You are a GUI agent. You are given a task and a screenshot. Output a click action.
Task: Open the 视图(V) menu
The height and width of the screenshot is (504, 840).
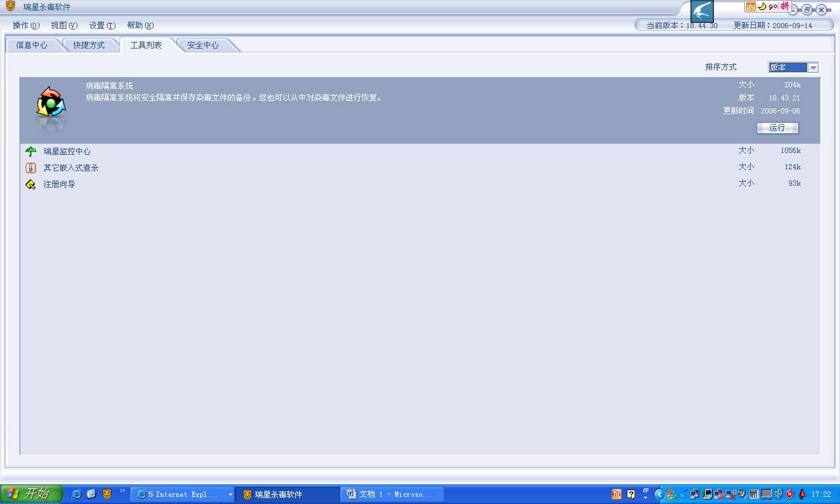[x=64, y=26]
